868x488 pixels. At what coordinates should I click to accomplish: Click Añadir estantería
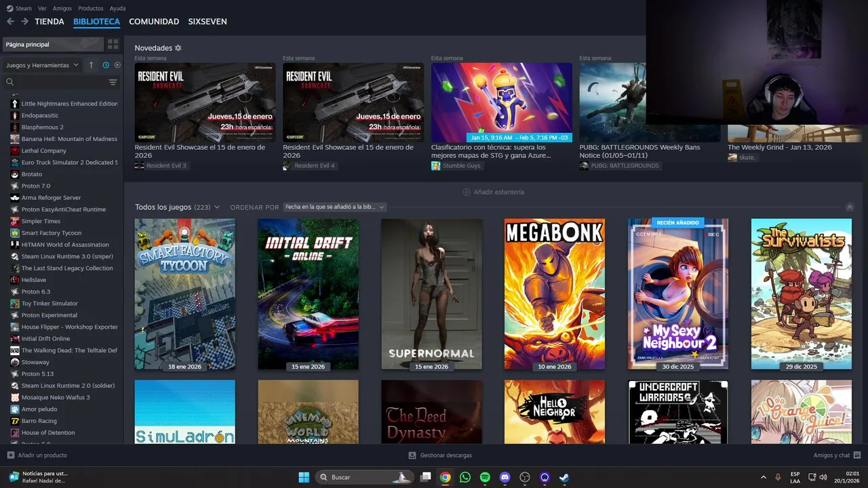(493, 192)
